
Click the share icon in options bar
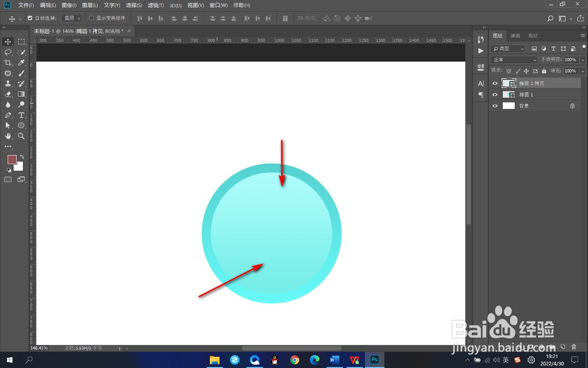pyautogui.click(x=580, y=18)
